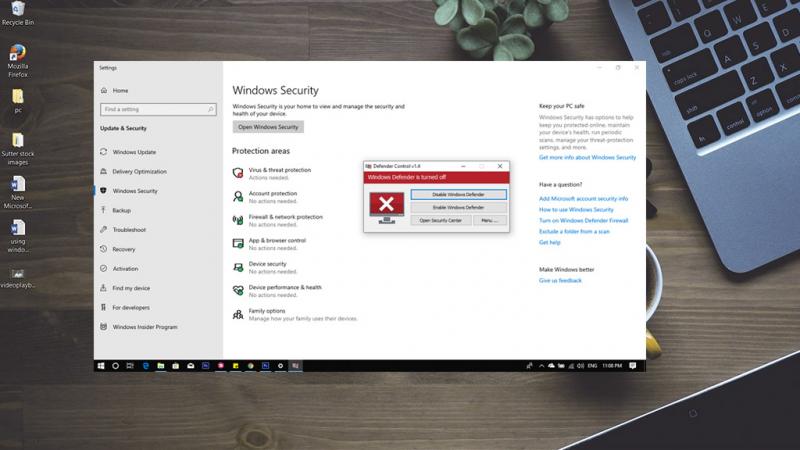
Task: Click Enable Windows Defender button
Action: 458,208
